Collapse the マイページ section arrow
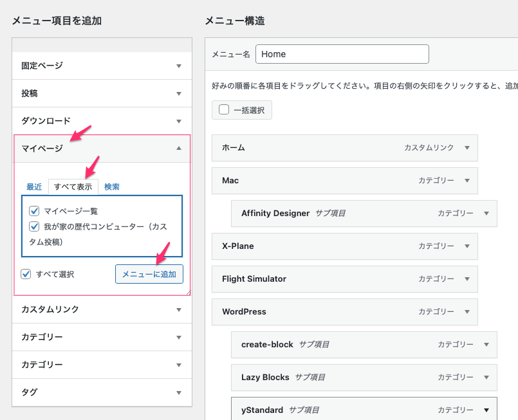The height and width of the screenshot is (420, 518). pos(179,149)
